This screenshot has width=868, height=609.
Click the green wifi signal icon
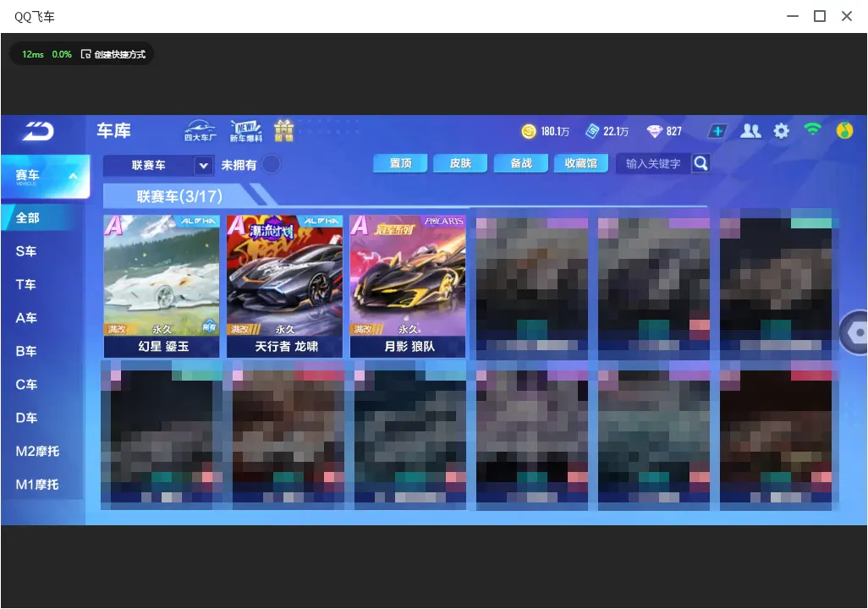click(812, 129)
